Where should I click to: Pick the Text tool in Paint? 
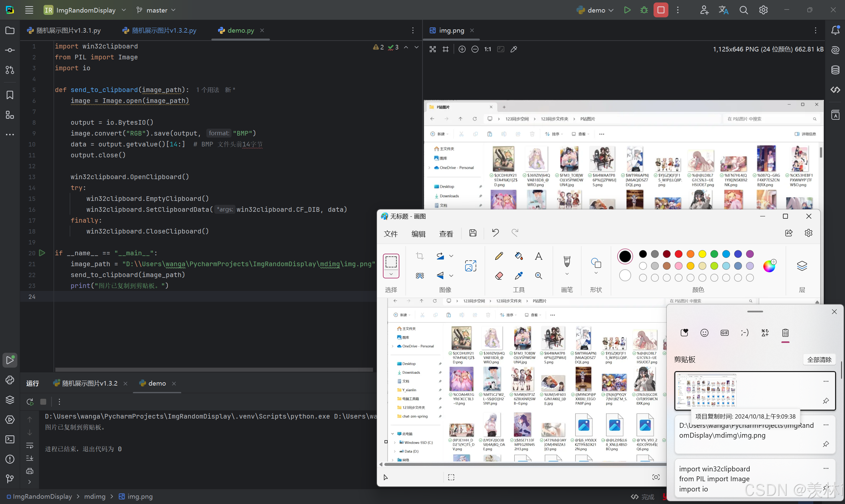click(539, 256)
